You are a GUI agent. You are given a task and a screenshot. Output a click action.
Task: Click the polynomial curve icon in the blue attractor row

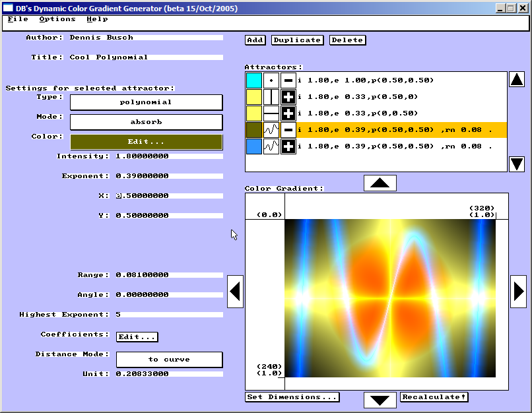pos(271,146)
